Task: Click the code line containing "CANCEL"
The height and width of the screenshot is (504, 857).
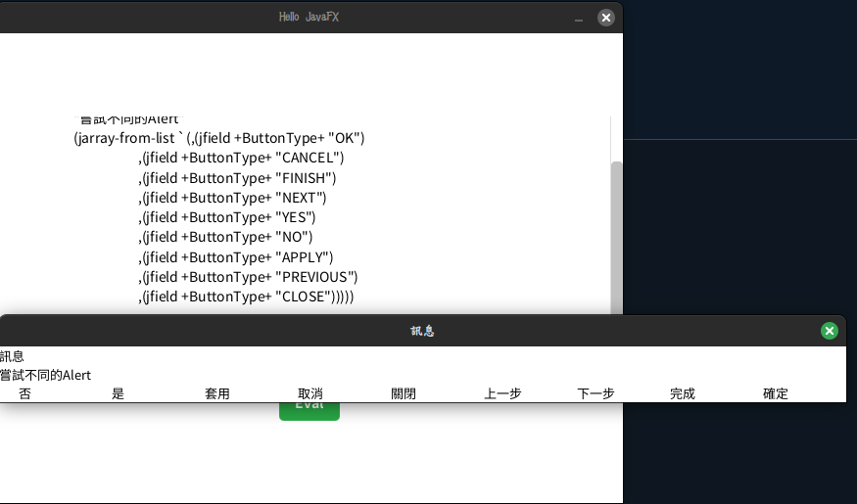Action: point(241,158)
